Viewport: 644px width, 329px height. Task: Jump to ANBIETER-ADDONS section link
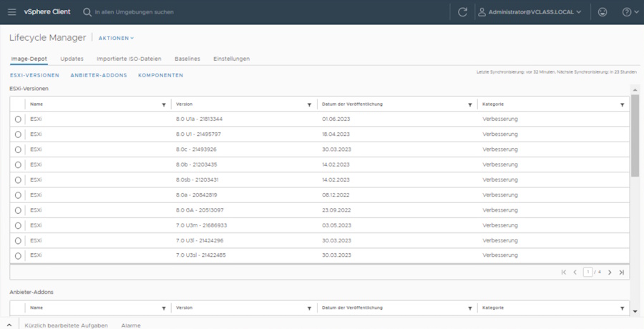[99, 75]
